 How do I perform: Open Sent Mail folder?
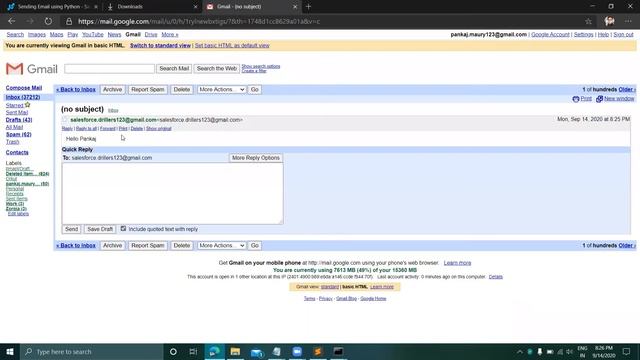(17, 112)
